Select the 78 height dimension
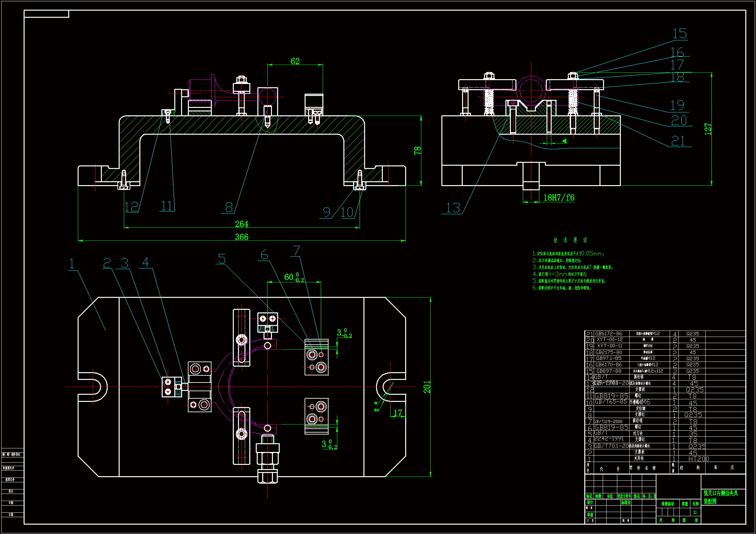 coord(417,151)
